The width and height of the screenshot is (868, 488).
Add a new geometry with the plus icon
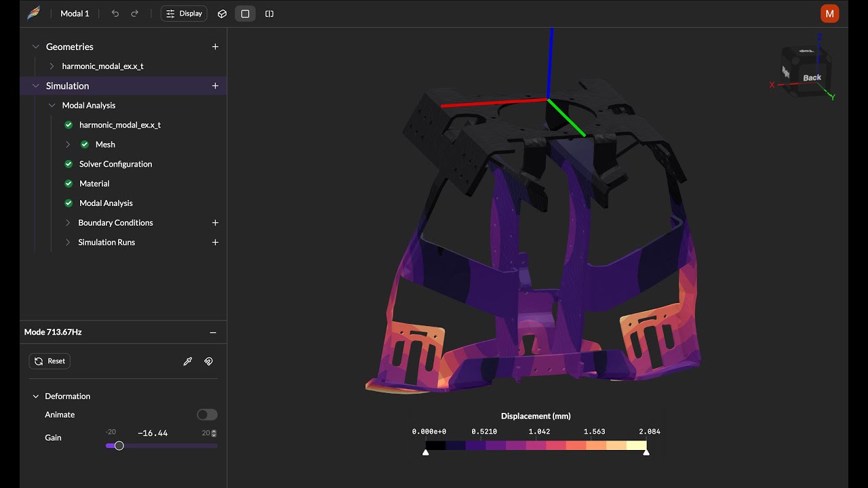click(x=215, y=47)
